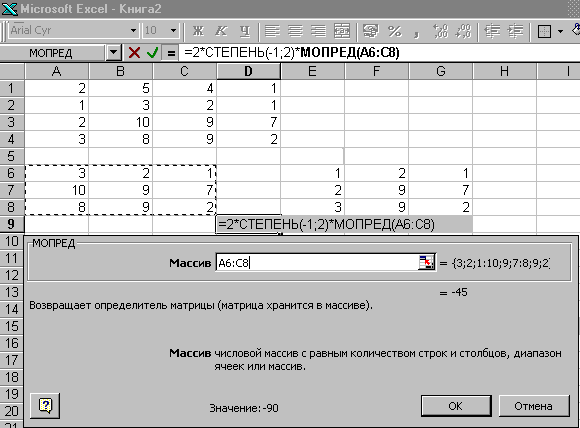Screen dimensions: 580x428
Task: Click the Значение: -90 result text
Action: point(244,408)
